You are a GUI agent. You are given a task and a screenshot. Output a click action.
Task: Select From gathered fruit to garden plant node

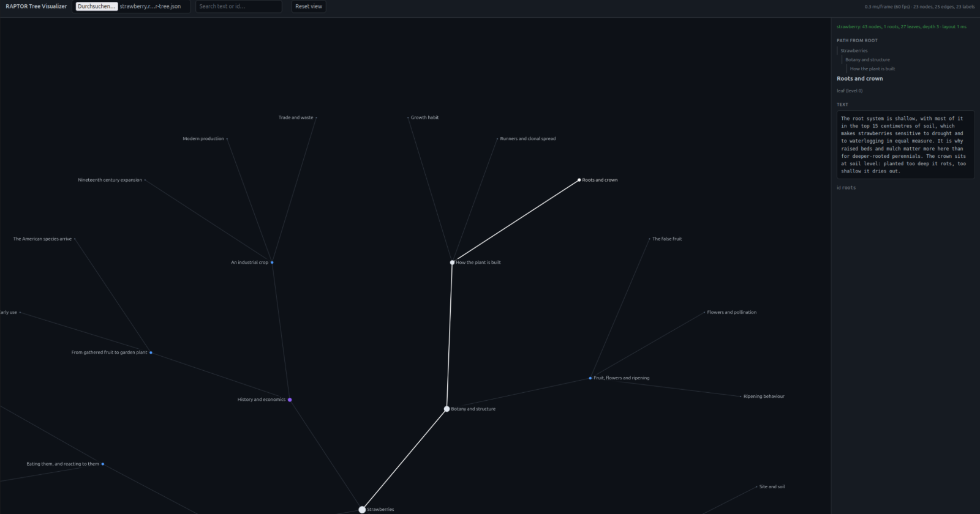pos(151,352)
